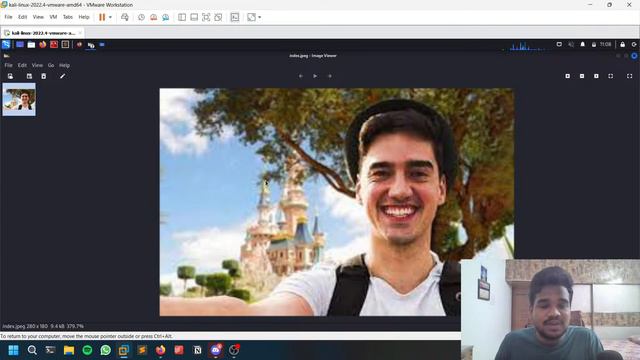Open Notion from the Windows taskbar
This screenshot has height=360, width=640.
click(197, 350)
